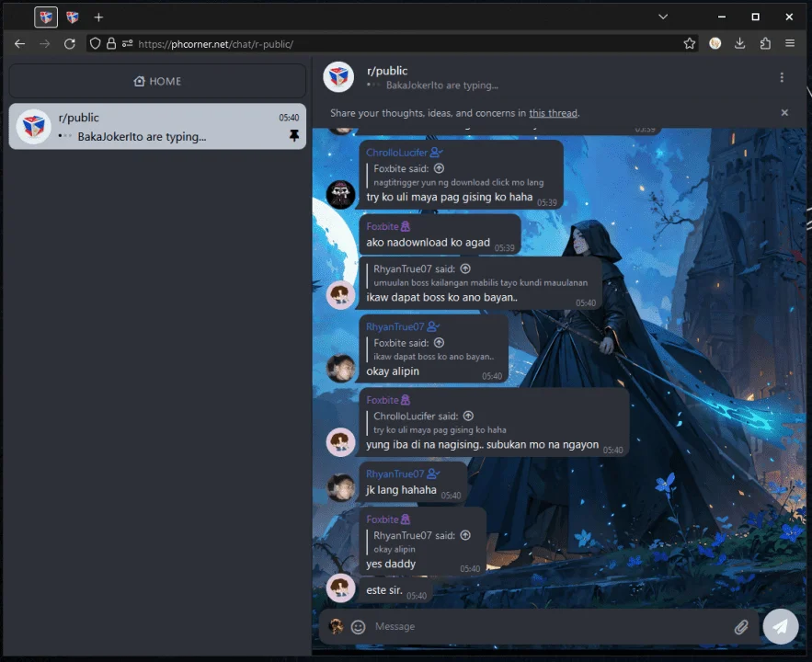
Task: Jump to quoted 'umuulan boss' message arrow
Action: point(465,268)
